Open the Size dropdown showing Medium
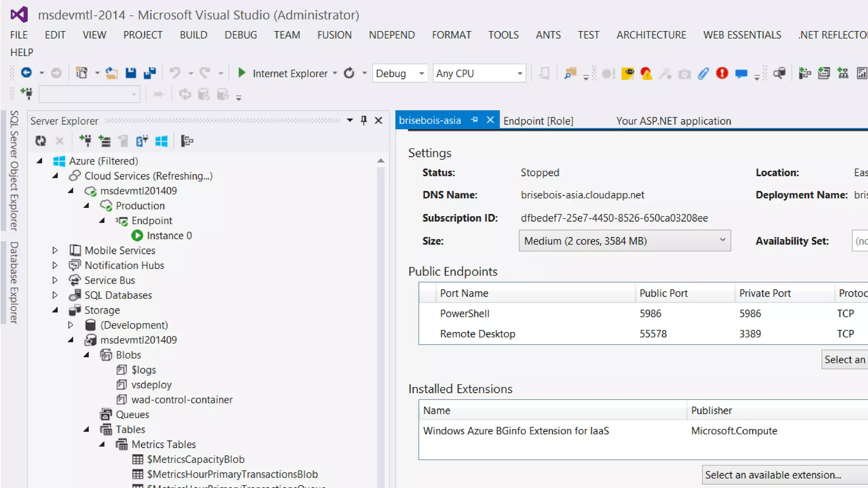Image resolution: width=868 pixels, height=488 pixels. (625, 241)
